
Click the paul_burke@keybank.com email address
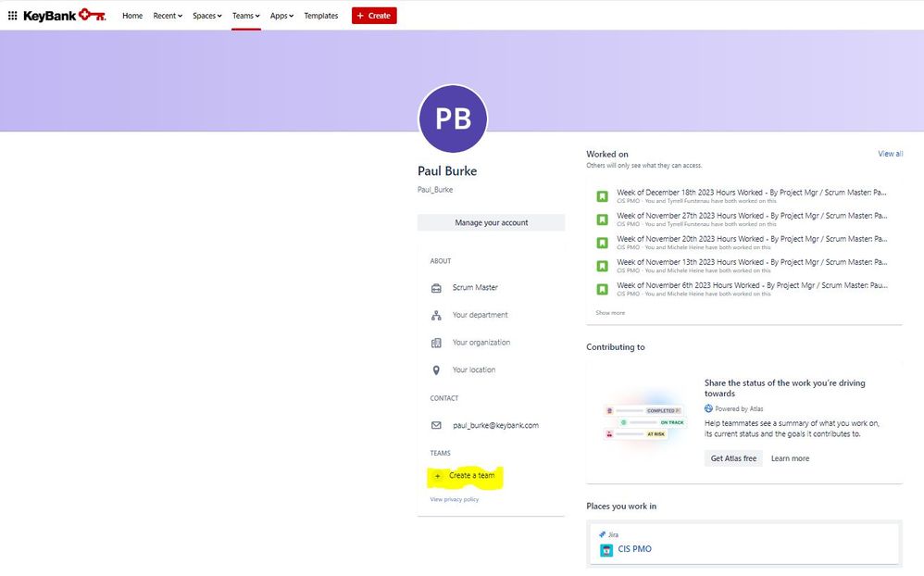(495, 425)
